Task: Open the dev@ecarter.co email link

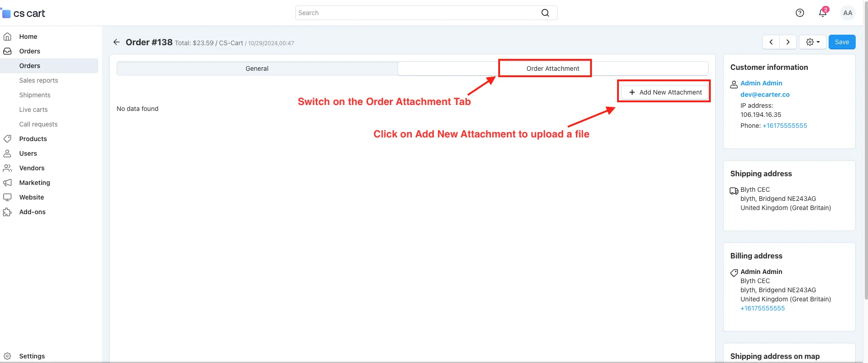Action: click(x=765, y=95)
